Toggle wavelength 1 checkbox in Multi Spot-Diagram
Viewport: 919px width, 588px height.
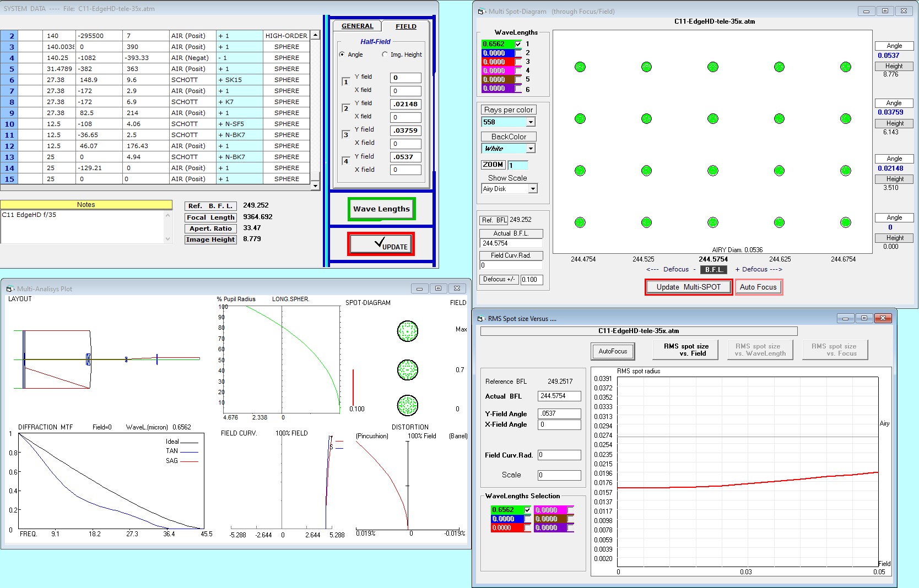(x=518, y=44)
